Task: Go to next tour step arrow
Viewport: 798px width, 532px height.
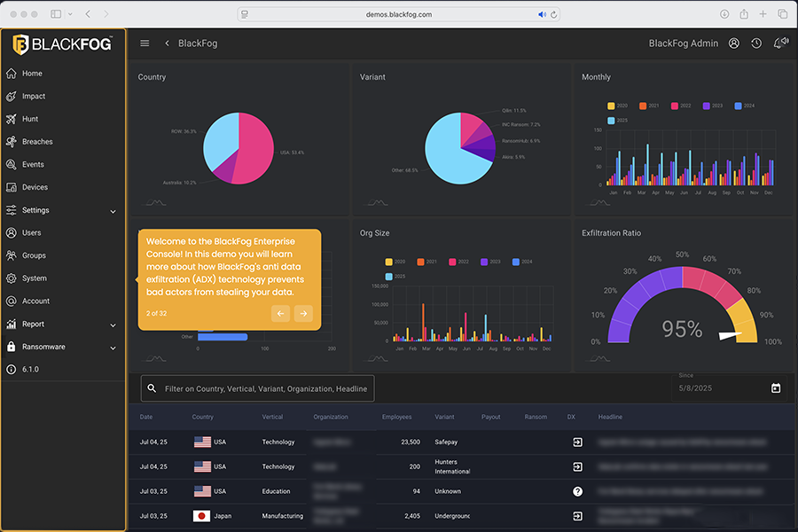Action: 303,314
